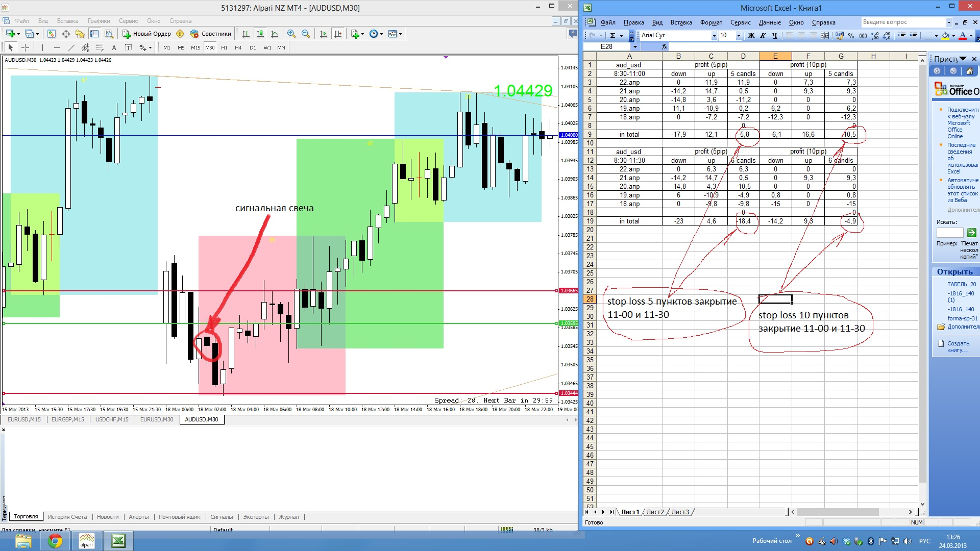
Task: Enable auto scroll on MT4 chart
Action: [x=323, y=34]
